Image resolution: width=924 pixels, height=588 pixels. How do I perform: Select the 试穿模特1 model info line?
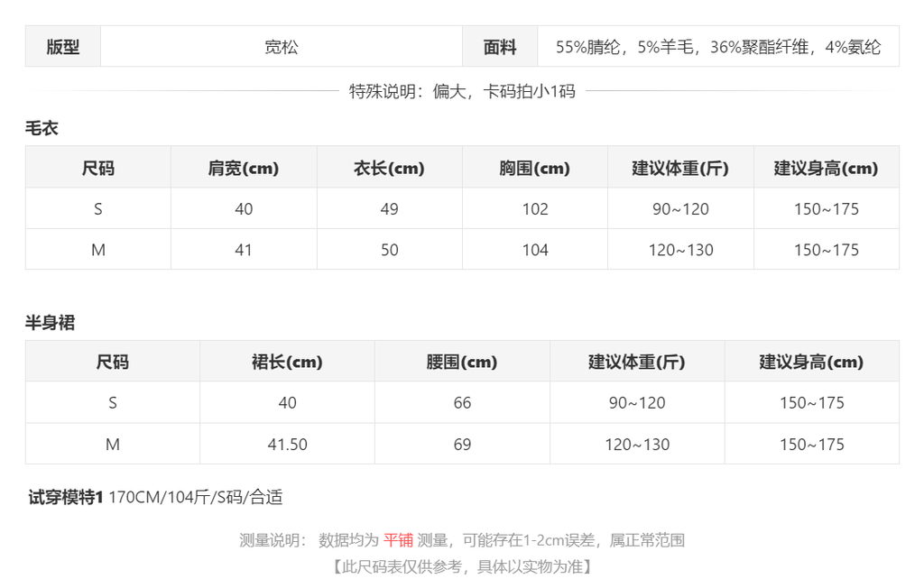point(155,497)
